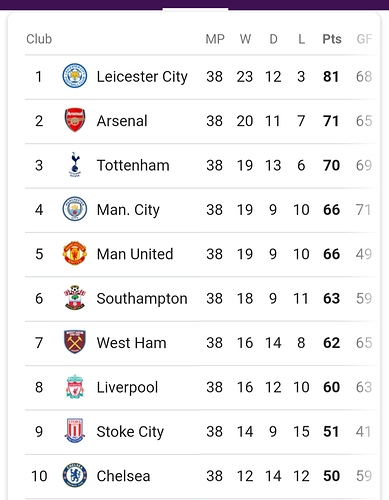
Task: Click the Stoke City club crest
Action: click(74, 431)
